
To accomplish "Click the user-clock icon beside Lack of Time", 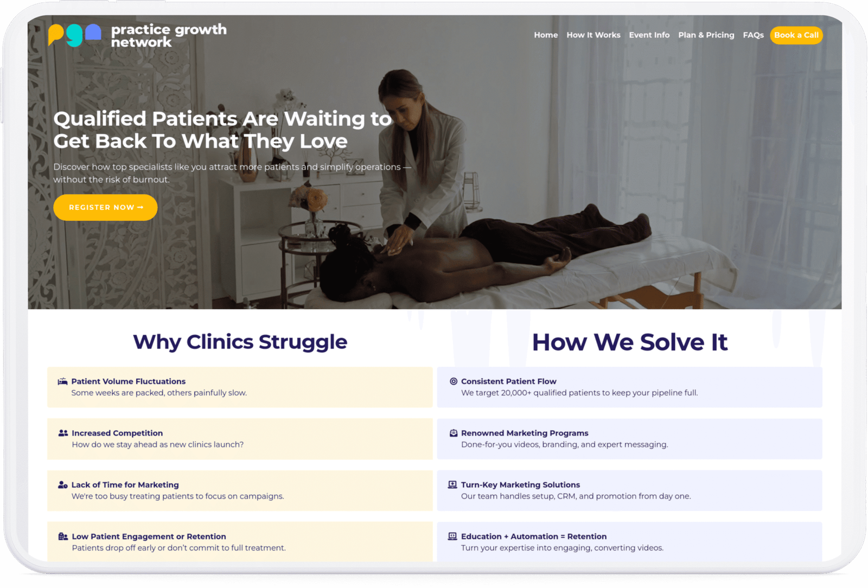I will pyautogui.click(x=63, y=485).
